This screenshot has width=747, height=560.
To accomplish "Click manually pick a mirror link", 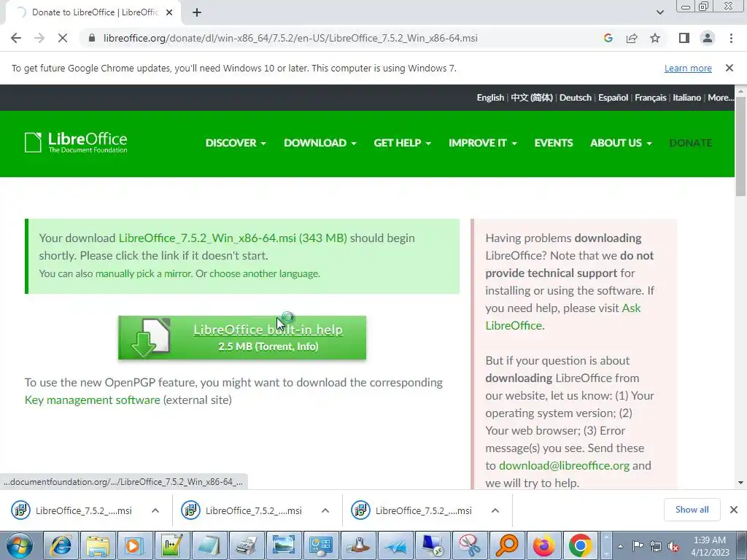I will (x=143, y=274).
